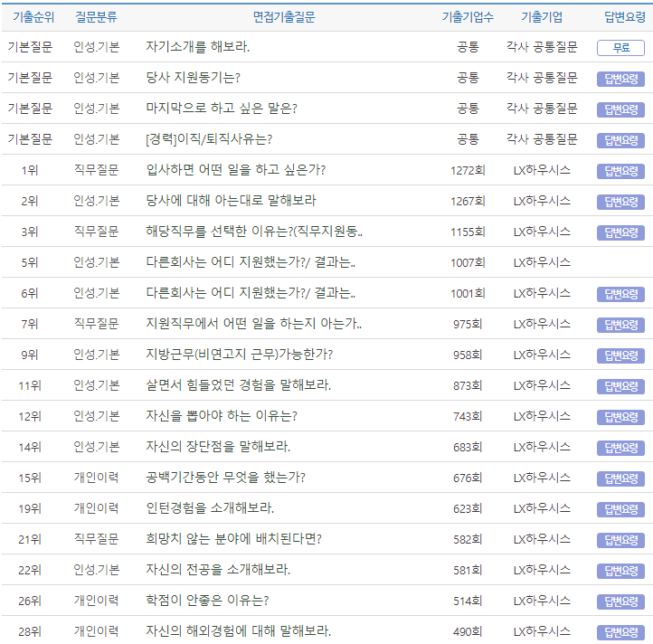Open question 당사에 대해 아는대로 말해보라
The image size is (653, 644).
231,201
